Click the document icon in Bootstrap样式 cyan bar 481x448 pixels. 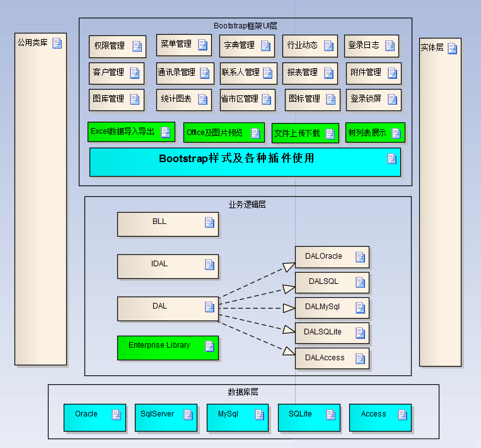point(391,159)
